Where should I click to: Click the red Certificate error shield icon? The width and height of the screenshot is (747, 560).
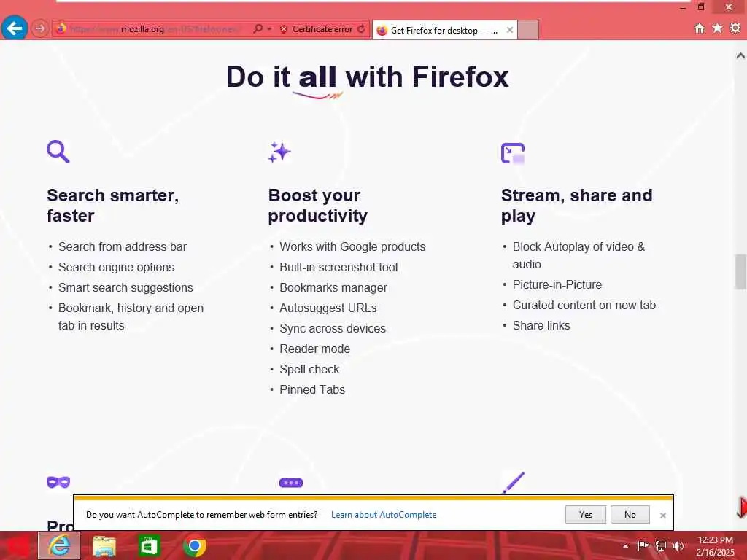tap(284, 29)
